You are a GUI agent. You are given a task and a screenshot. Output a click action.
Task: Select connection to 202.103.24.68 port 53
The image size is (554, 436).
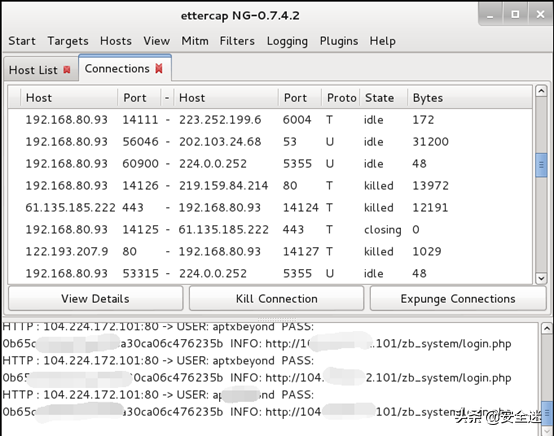click(270, 142)
